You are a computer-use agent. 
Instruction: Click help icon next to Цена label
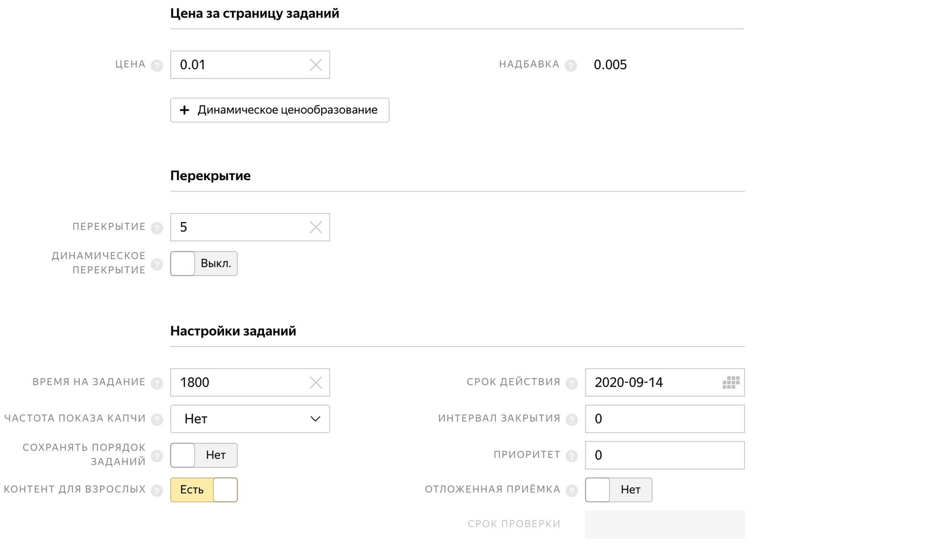(157, 65)
